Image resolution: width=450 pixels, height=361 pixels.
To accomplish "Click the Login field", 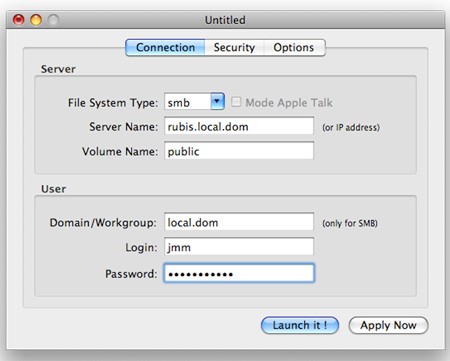I will 239,247.
